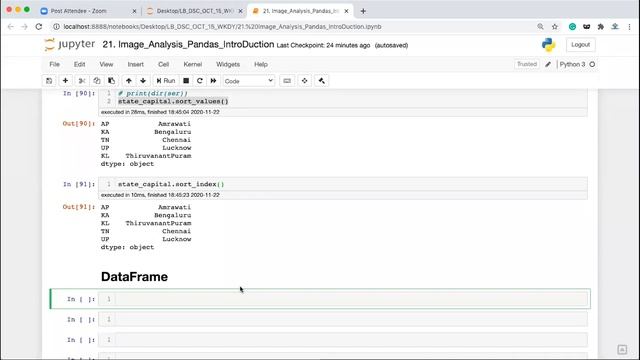Bookmark this page with star icon
Viewport: 640px width, 360px height.
pos(555,27)
